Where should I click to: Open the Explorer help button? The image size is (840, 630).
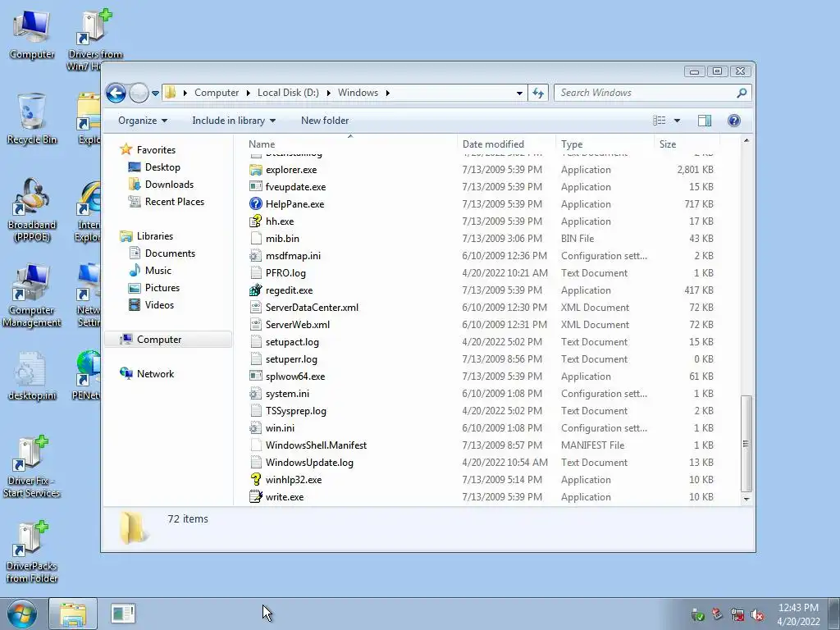point(734,121)
